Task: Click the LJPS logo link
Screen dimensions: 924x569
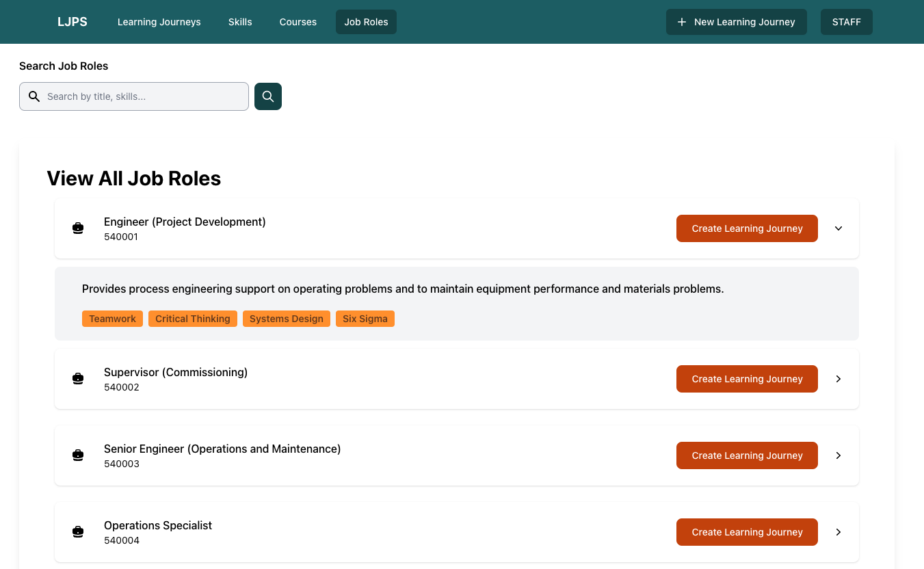Action: (72, 22)
